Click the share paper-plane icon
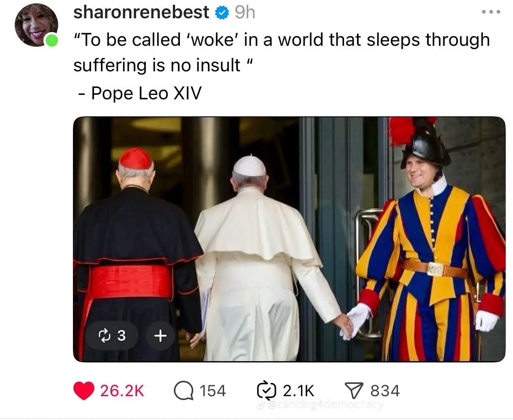Image resolution: width=513 pixels, height=420 pixels. (354, 391)
